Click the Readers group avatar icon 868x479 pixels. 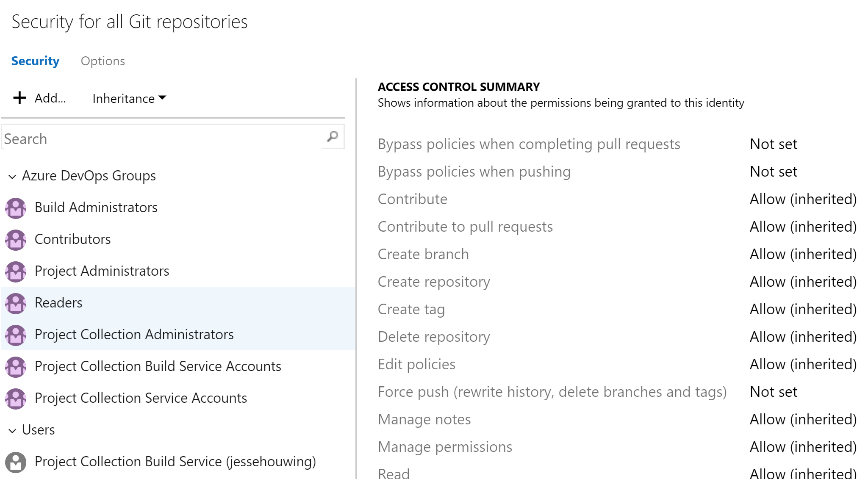pyautogui.click(x=16, y=303)
